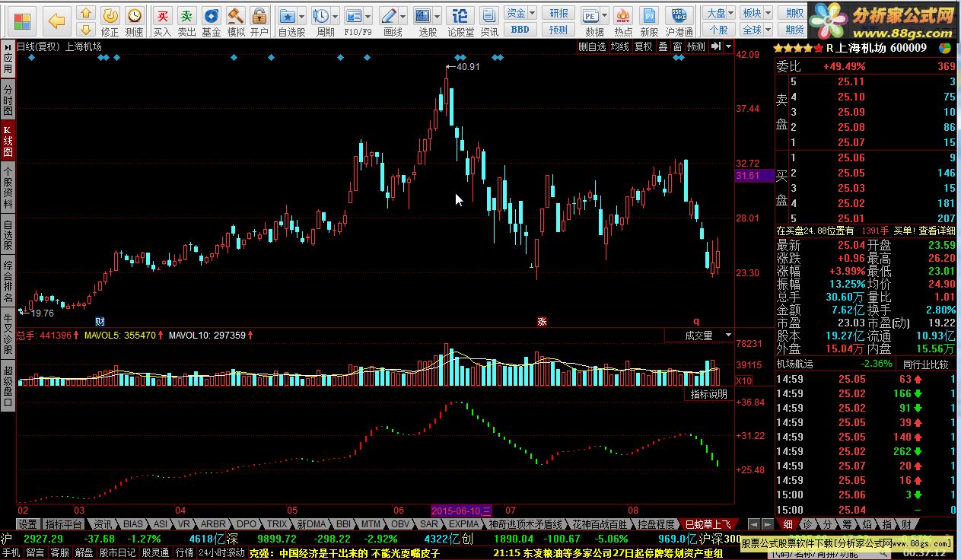The height and width of the screenshot is (560, 961).
Task: Switch to 个股资料 side tab
Action: point(8,187)
